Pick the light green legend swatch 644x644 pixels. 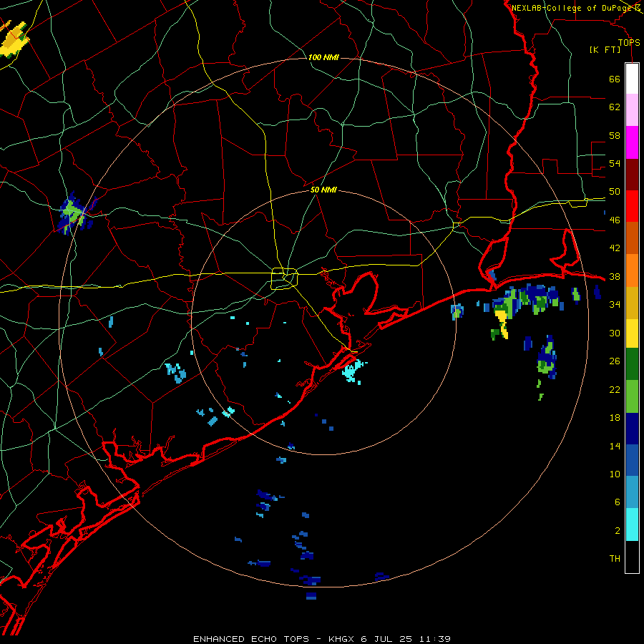pyautogui.click(x=632, y=396)
